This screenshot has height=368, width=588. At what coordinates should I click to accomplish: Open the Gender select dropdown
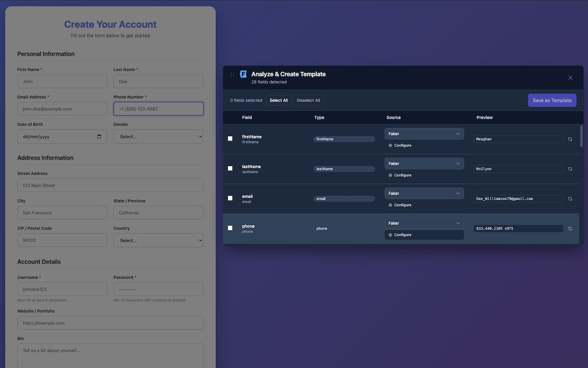click(x=158, y=136)
